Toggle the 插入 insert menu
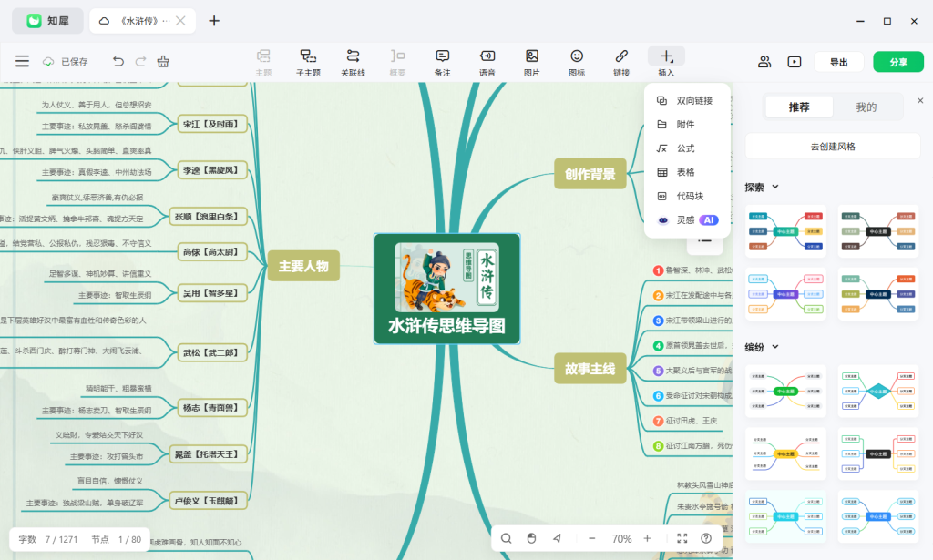 point(666,63)
